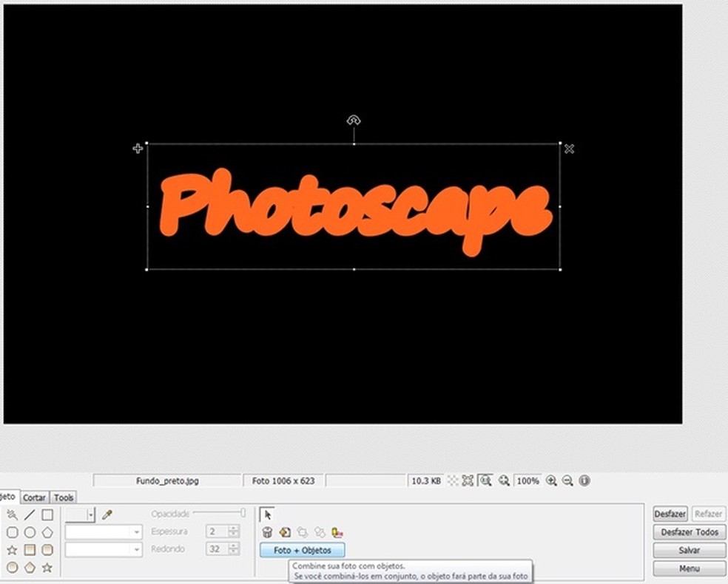The image size is (728, 584).
Task: Click the Refazer button
Action: (x=709, y=514)
